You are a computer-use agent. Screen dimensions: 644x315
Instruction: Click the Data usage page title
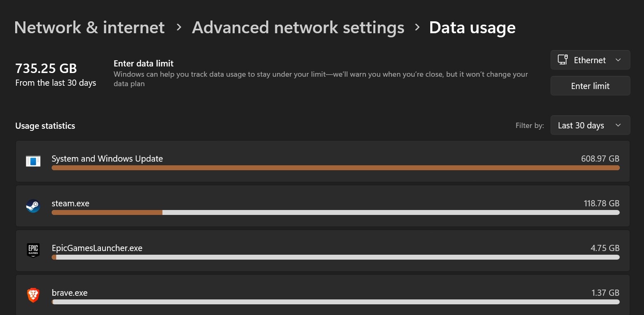[x=472, y=27]
